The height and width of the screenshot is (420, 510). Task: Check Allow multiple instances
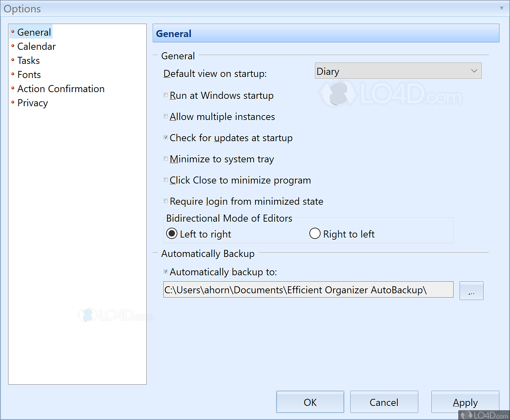[166, 116]
